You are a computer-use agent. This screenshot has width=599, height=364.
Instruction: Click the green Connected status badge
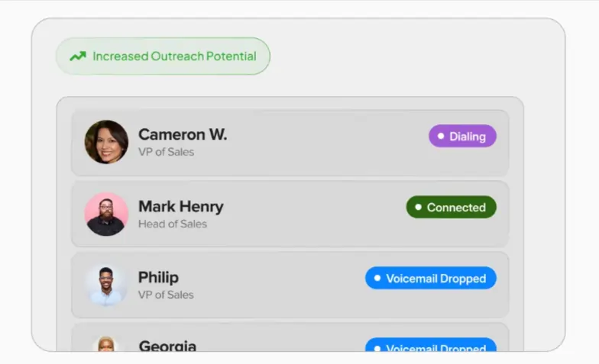click(x=451, y=207)
